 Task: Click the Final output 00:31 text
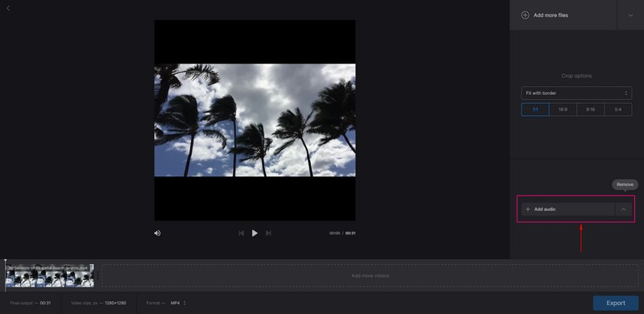tap(31, 303)
